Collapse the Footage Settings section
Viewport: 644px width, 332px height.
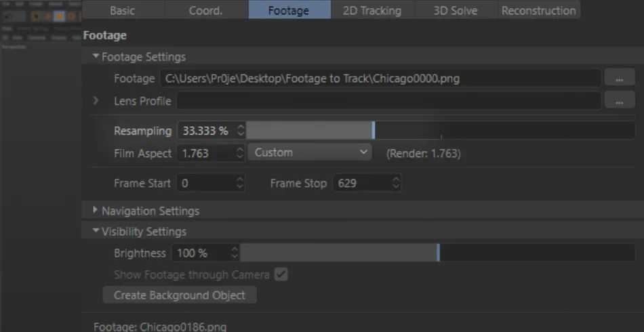[96, 56]
